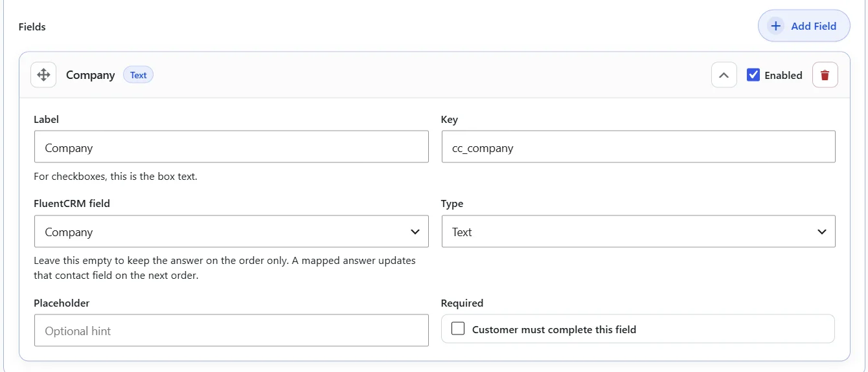
Task: Click the 'Leave this empty to keep the answer' help text
Action: point(225,268)
